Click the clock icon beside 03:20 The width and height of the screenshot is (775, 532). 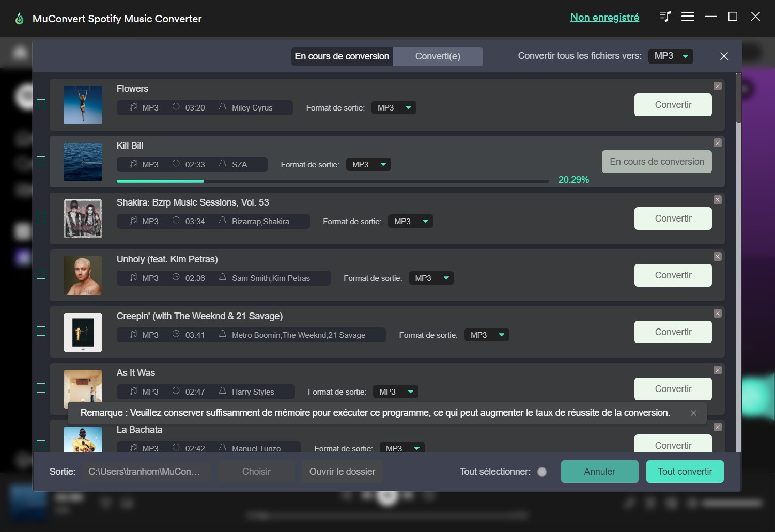[176, 107]
